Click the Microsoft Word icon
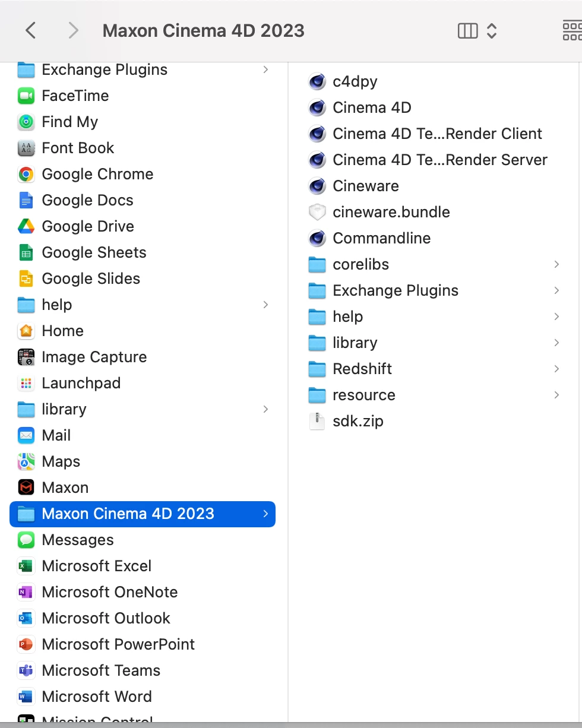 (x=26, y=697)
